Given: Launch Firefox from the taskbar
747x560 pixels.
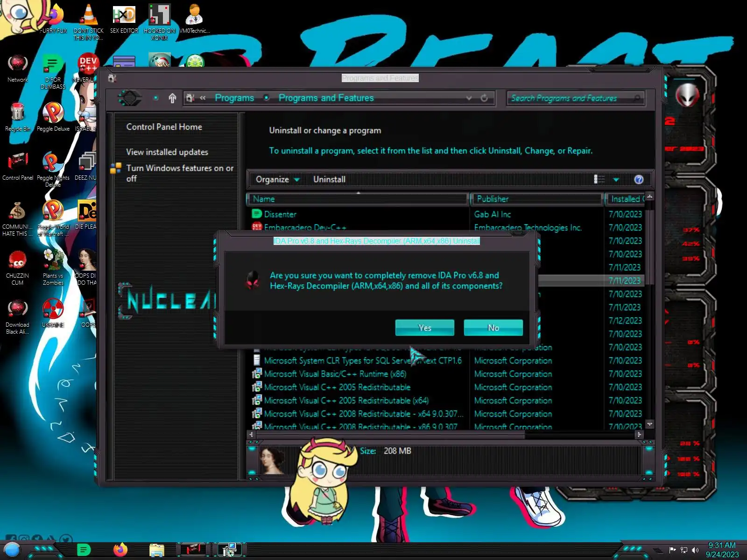Looking at the screenshot, I should point(120,550).
